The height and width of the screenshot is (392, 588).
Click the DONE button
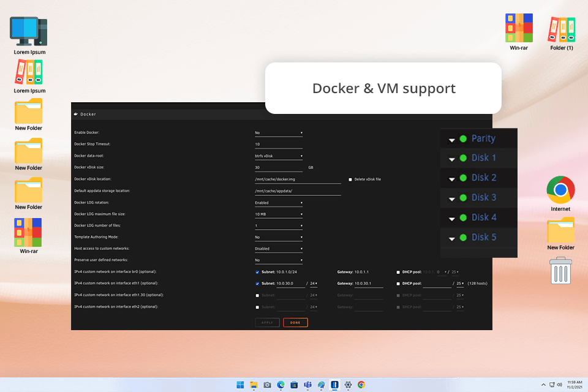click(x=295, y=323)
